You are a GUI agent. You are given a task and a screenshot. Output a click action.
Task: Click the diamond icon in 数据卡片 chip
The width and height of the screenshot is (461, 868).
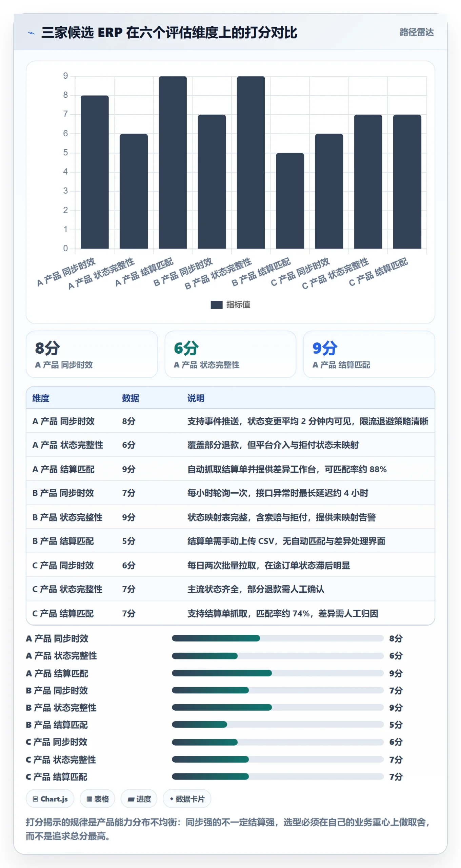tap(172, 799)
